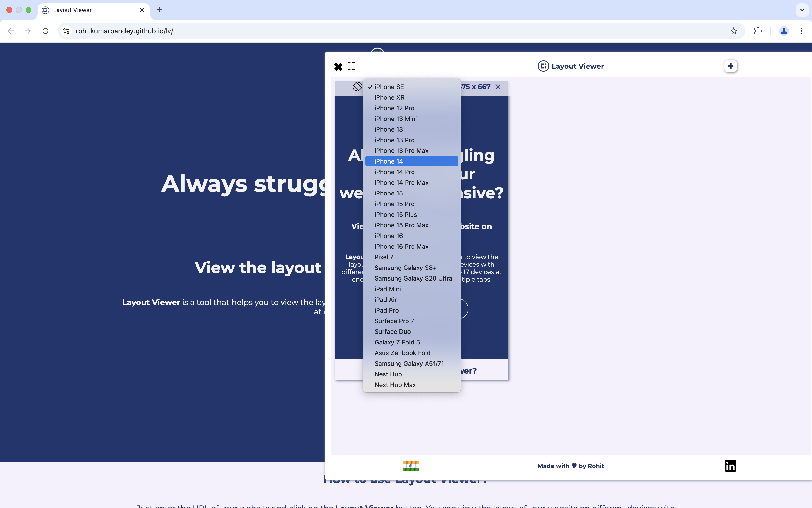Select the plain iPhone 15 entry
The image size is (812, 508).
point(412,193)
